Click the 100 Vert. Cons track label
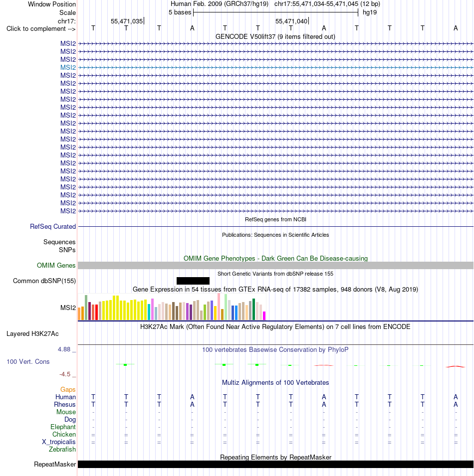This screenshot has width=474, height=476. (28, 361)
